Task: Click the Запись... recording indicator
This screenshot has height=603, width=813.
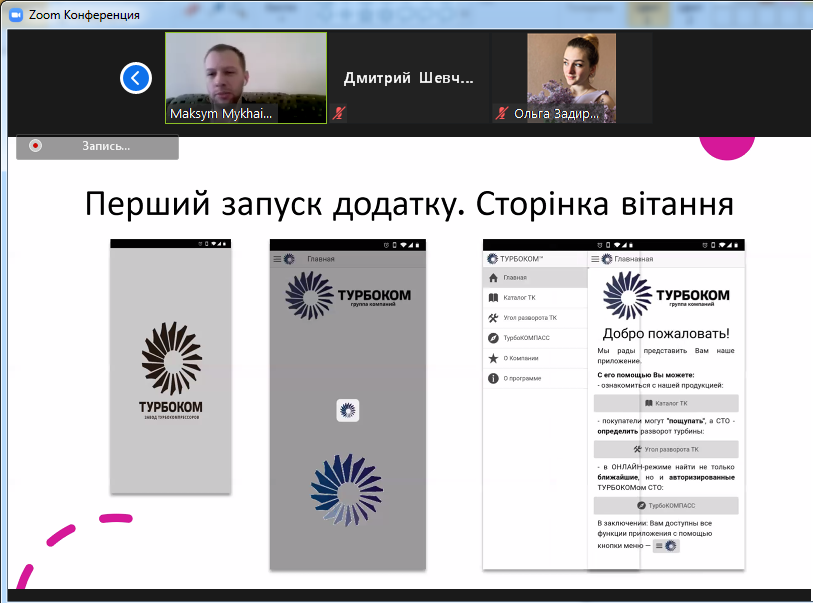Action: point(97,147)
